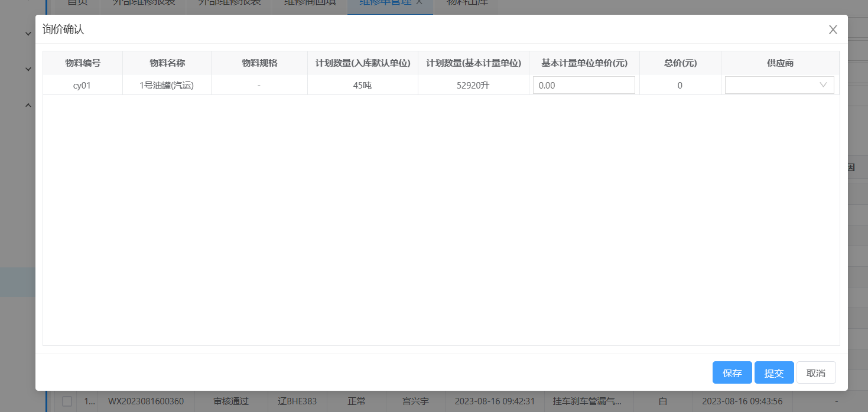The image size is (868, 412).
Task: Click the 物料名称 column header
Action: point(167,63)
